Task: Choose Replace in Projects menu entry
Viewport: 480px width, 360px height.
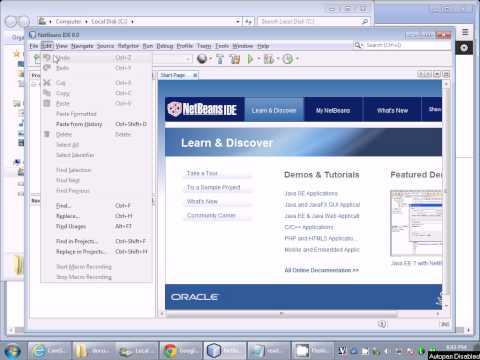Action: 96,251
